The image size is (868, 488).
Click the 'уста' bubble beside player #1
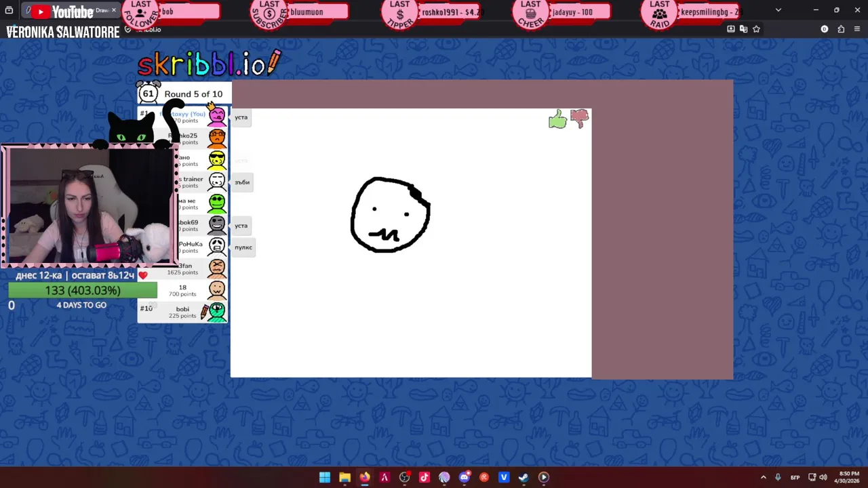coord(241,117)
